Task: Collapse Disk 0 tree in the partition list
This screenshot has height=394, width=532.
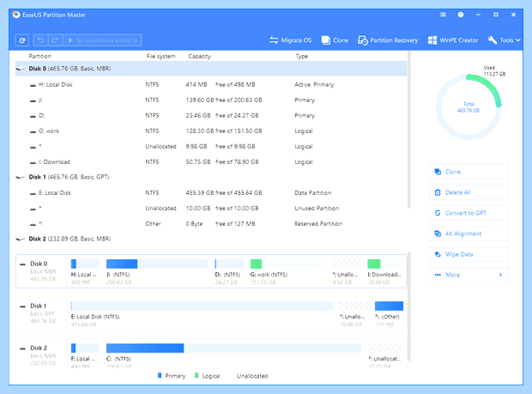Action: pos(21,69)
